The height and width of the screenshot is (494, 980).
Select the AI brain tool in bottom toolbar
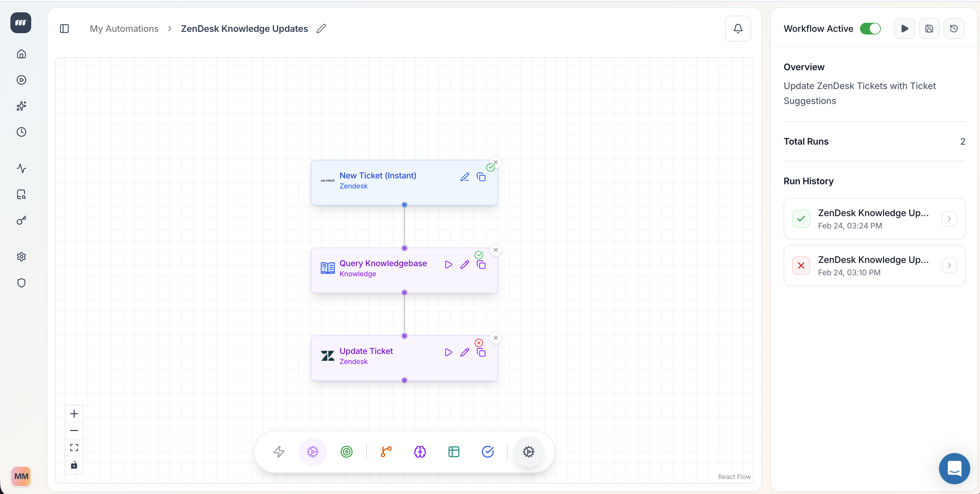click(420, 451)
